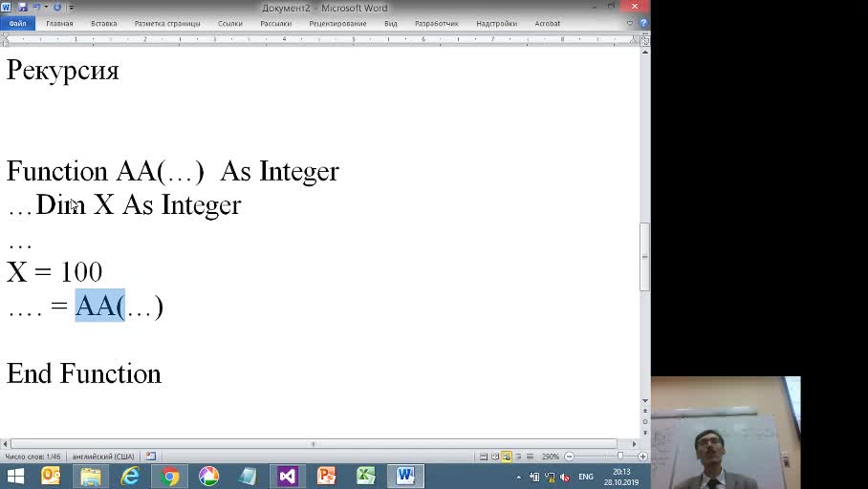
Task: Open Customize Quick Access Toolbar dropdown
Action: 71,8
